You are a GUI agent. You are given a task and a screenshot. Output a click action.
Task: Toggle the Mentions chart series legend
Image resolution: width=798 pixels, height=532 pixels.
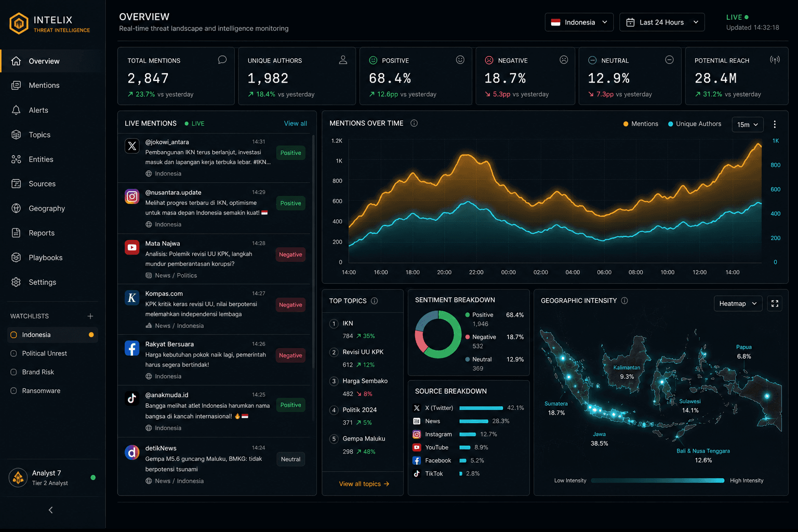[641, 124]
